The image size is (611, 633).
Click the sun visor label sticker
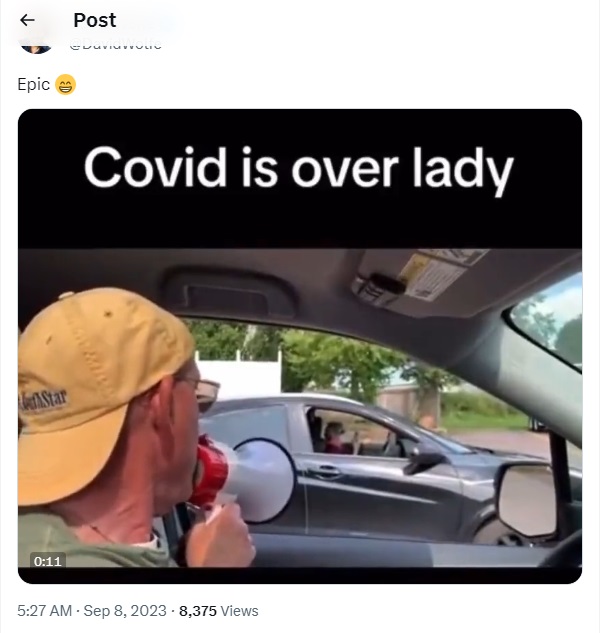tap(438, 273)
